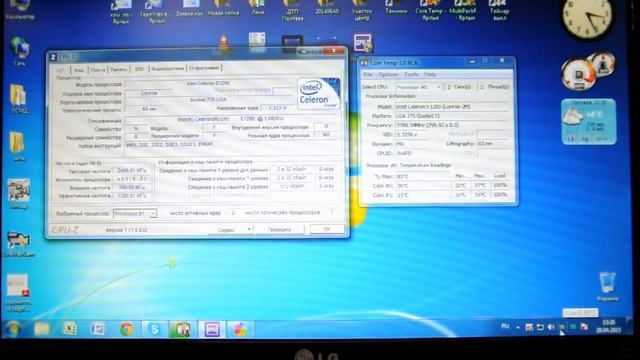Click the weather gadget
The image size is (640, 360).
[589, 121]
